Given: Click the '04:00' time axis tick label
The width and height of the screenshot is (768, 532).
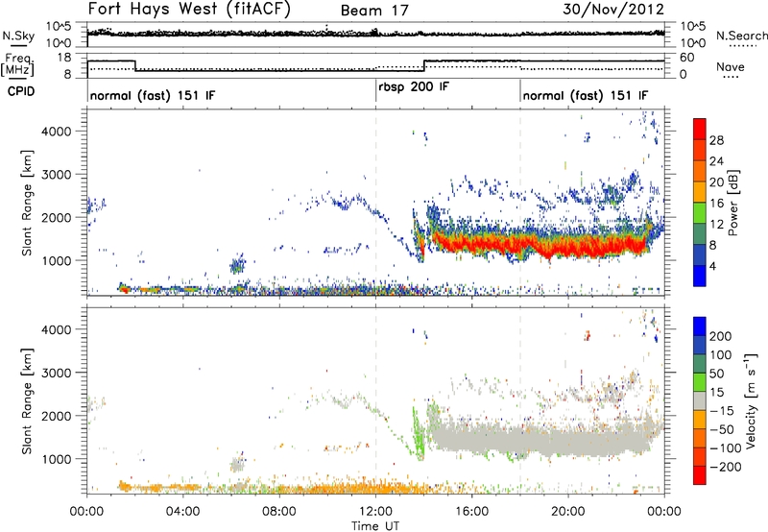Looking at the screenshot, I should (x=183, y=512).
